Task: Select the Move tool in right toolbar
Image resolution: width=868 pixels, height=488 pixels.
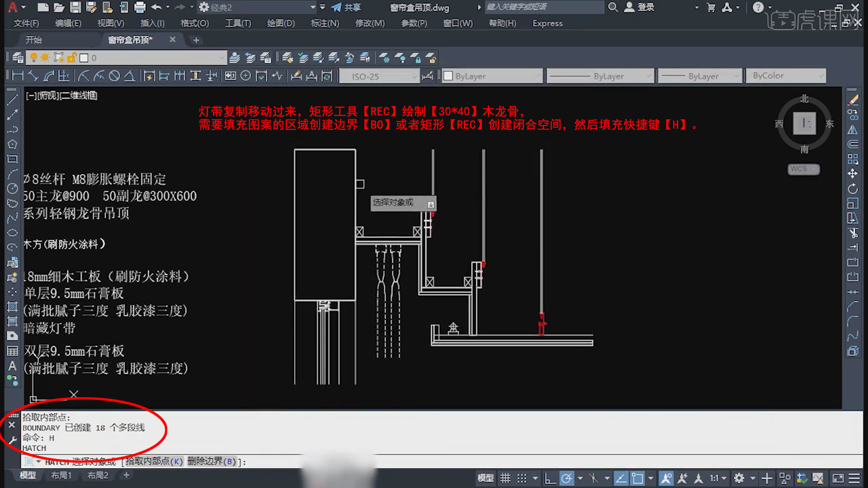Action: pyautogui.click(x=853, y=174)
